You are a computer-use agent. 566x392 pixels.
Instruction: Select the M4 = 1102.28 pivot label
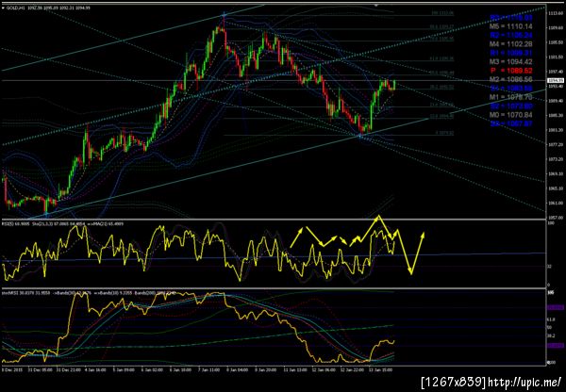pos(510,44)
